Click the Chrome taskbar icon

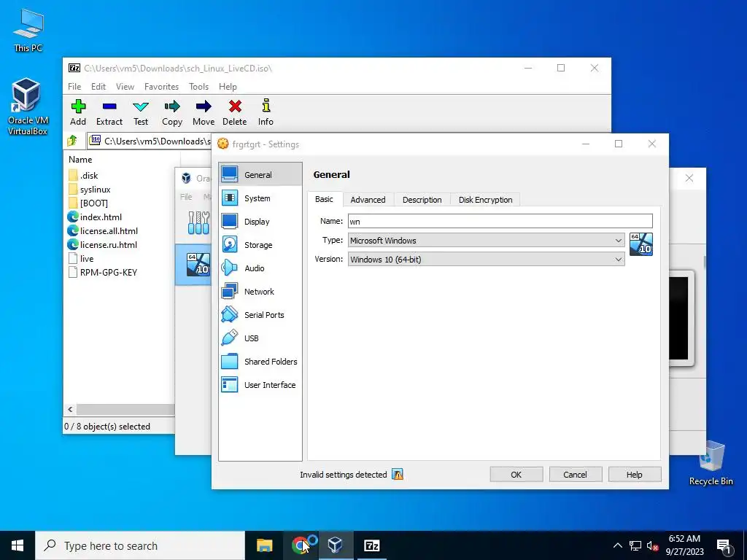pos(300,545)
